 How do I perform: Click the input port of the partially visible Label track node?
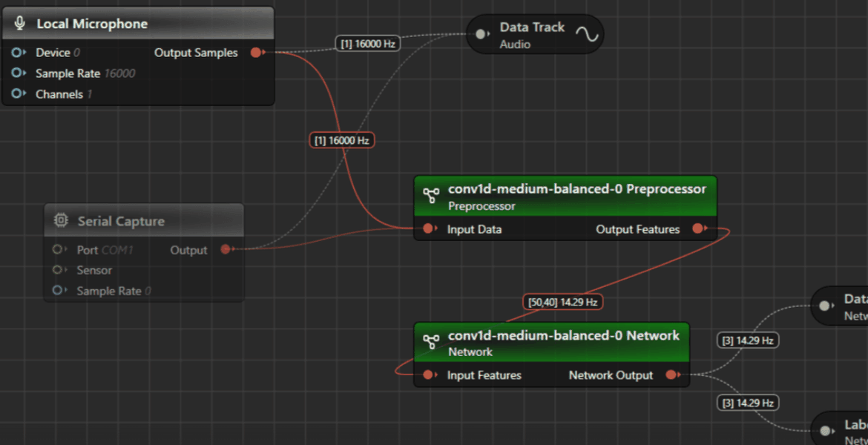[826, 431]
